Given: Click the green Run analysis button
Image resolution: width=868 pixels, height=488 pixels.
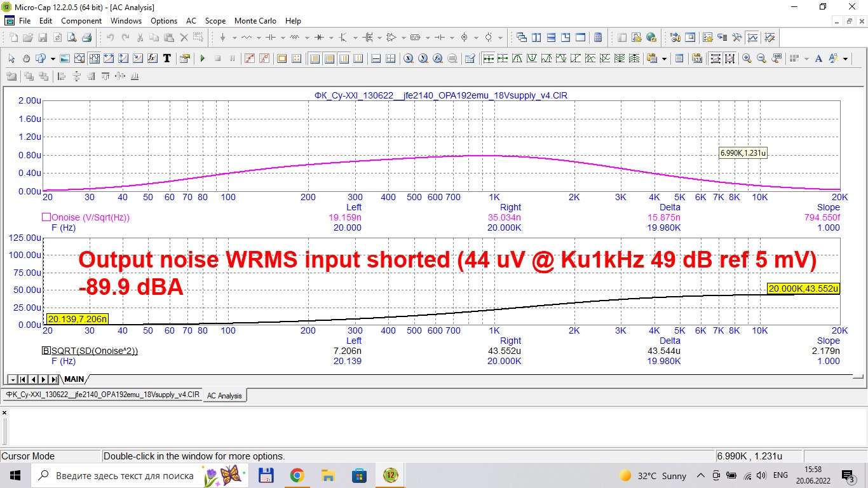Looking at the screenshot, I should 203,58.
